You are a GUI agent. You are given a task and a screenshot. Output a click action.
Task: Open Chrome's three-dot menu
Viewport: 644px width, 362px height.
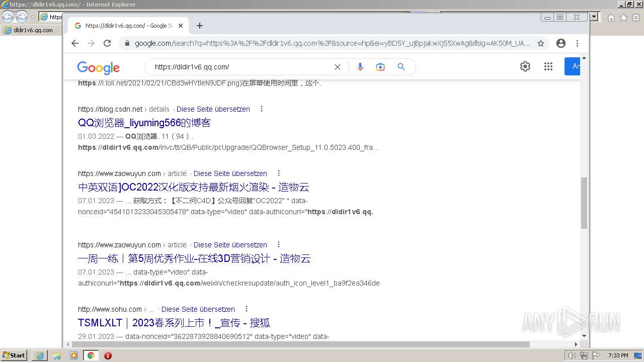click(578, 43)
